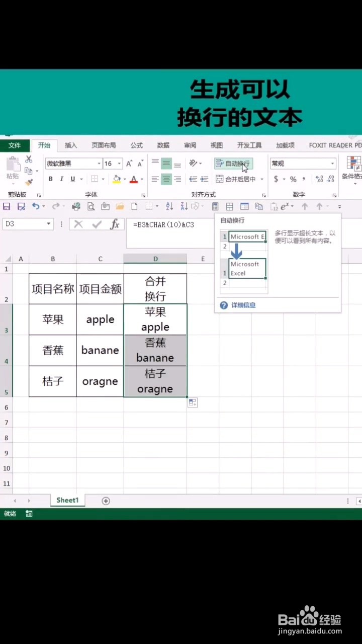Open underline style dropdown arrow

(x=80, y=179)
